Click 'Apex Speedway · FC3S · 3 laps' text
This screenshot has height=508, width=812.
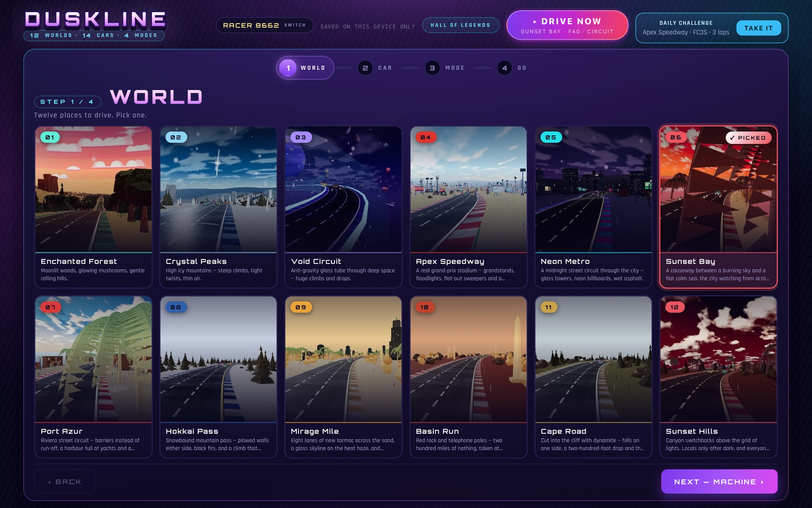coord(686,32)
